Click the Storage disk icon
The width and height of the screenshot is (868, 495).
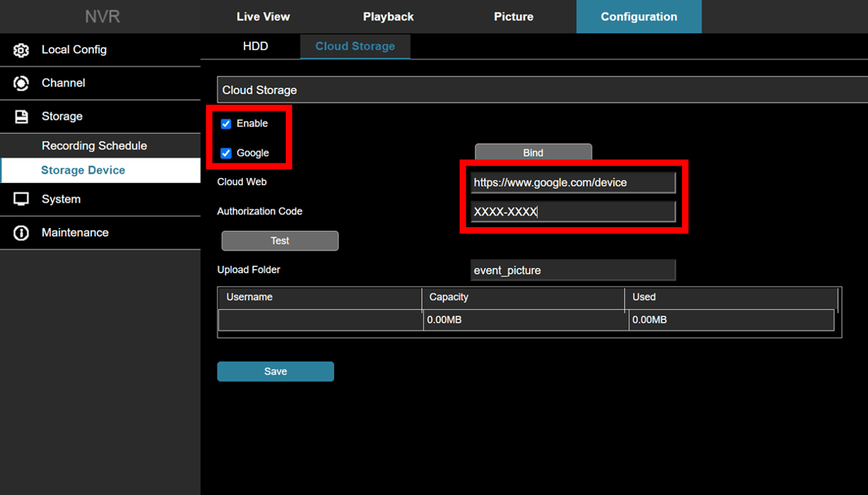pos(20,117)
